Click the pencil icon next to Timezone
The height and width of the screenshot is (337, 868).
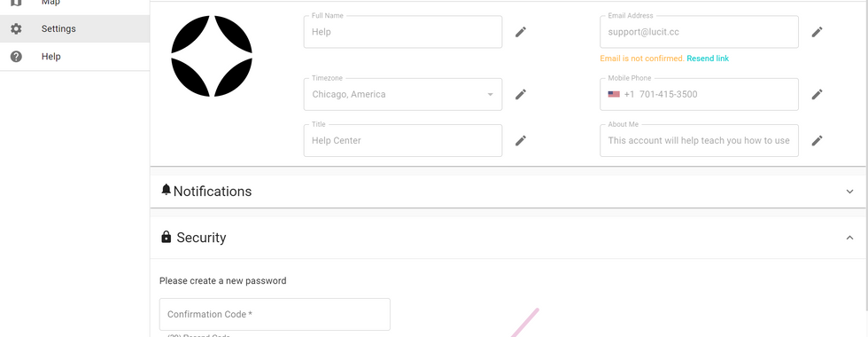click(521, 94)
